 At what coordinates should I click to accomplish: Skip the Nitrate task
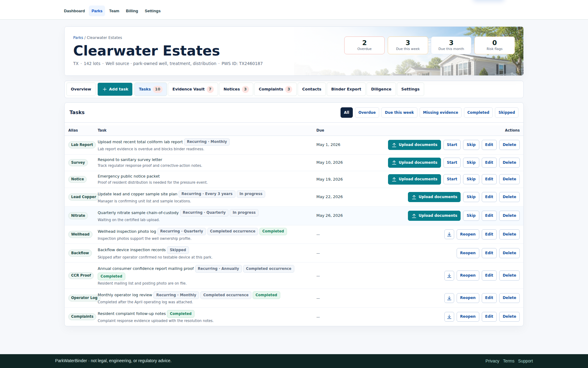click(x=471, y=216)
